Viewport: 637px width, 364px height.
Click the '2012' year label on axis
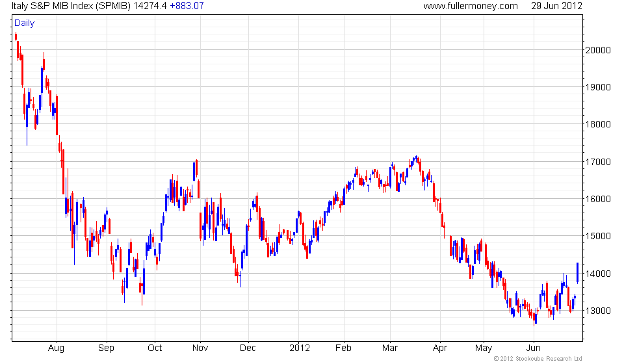[x=300, y=348]
